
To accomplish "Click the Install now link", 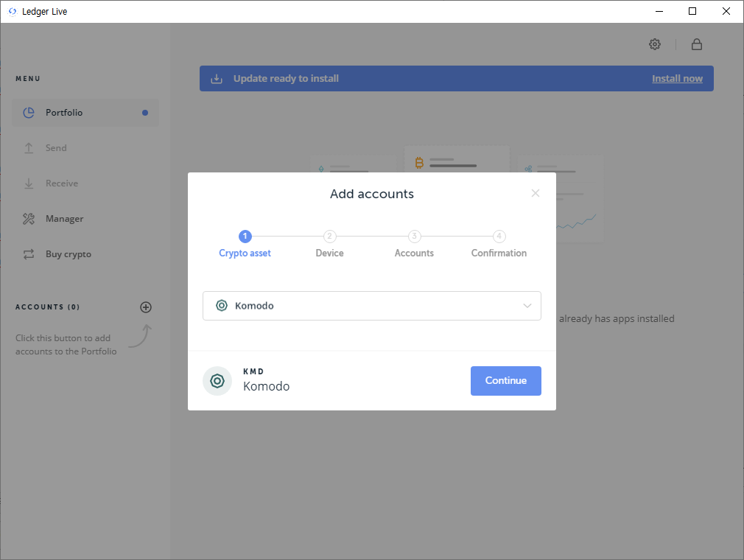I will coord(677,78).
